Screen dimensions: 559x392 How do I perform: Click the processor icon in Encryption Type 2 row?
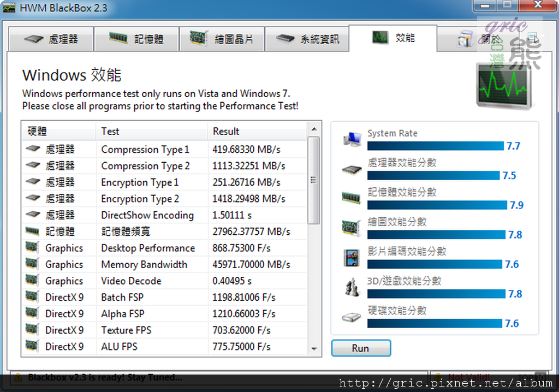coord(33,198)
